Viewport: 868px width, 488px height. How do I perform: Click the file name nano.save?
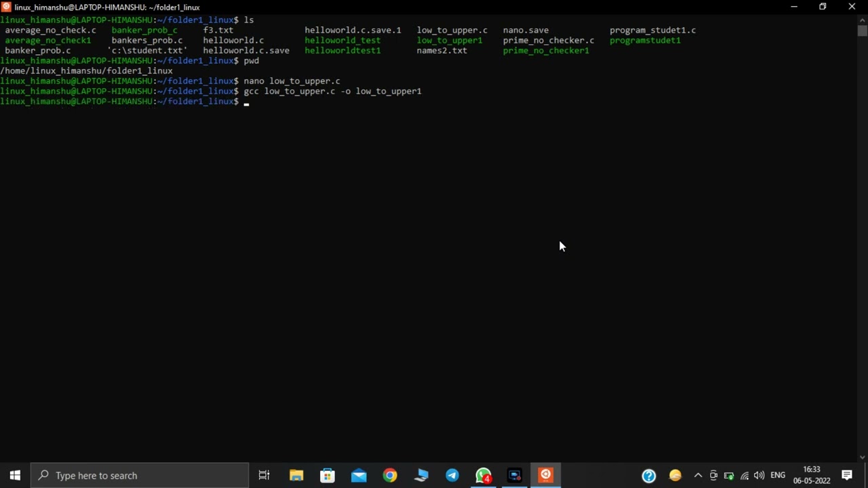pyautogui.click(x=526, y=30)
